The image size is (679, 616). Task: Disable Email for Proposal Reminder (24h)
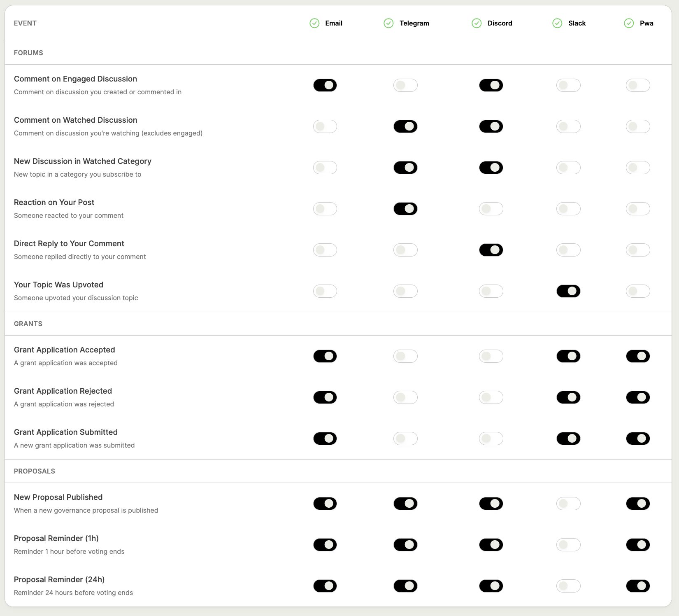tap(325, 586)
